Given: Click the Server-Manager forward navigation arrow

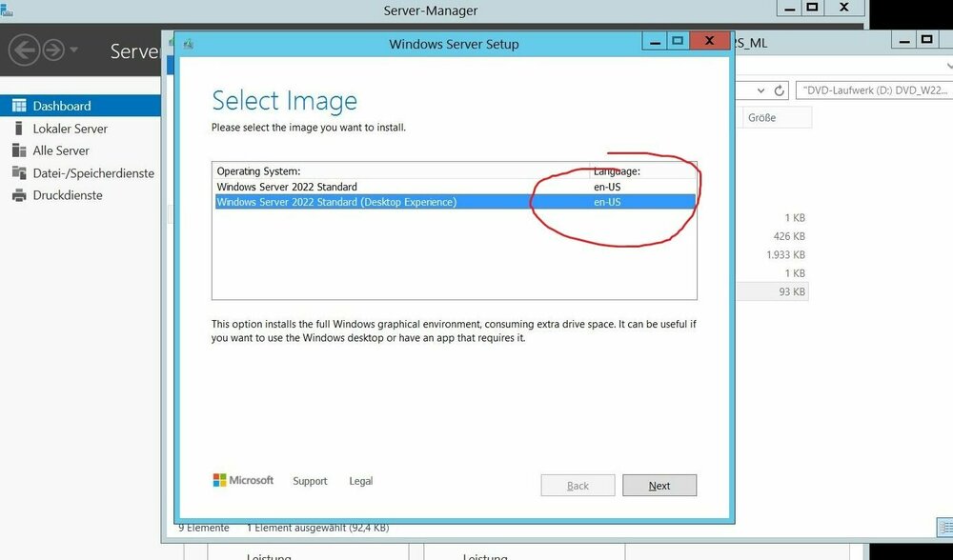Looking at the screenshot, I should pos(53,50).
